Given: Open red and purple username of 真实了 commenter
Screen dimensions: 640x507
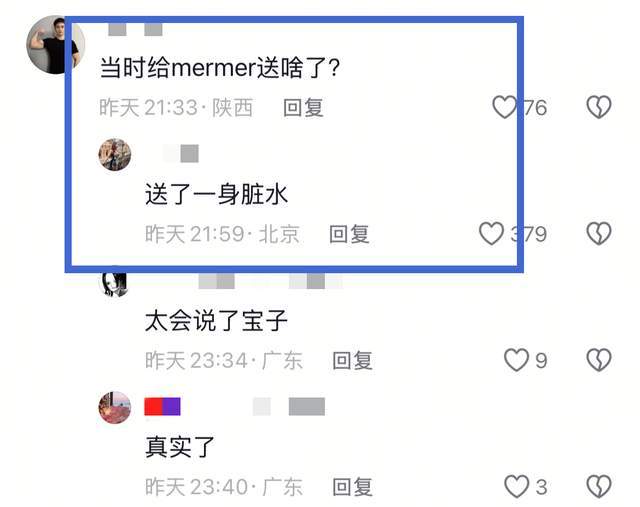Looking at the screenshot, I should click(x=162, y=407).
